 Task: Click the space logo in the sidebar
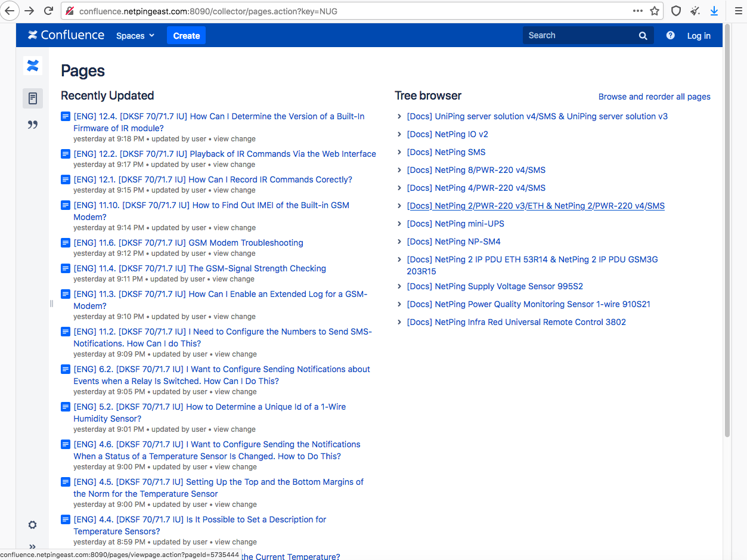[x=33, y=66]
